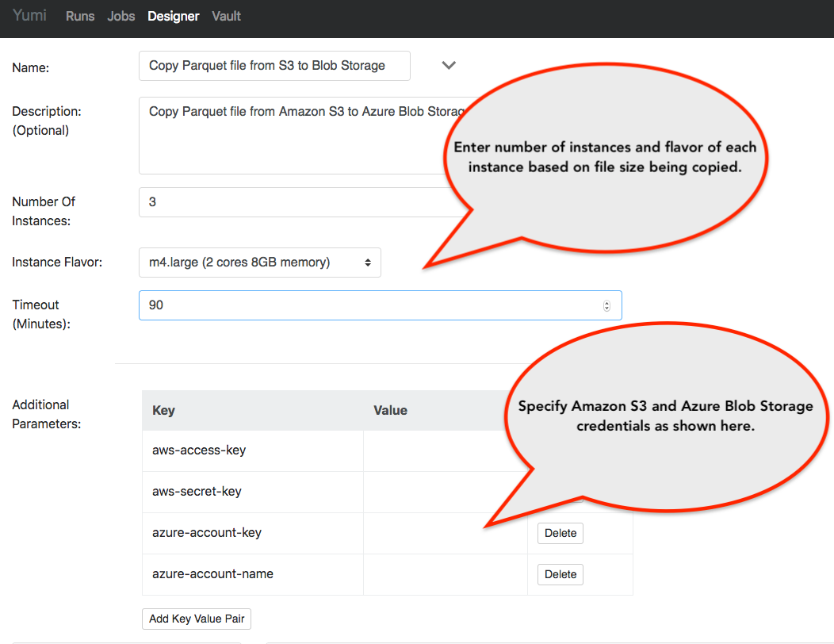Screen dimensions: 834x644
Task: Increment the Timeout stepper control
Action: (606, 301)
